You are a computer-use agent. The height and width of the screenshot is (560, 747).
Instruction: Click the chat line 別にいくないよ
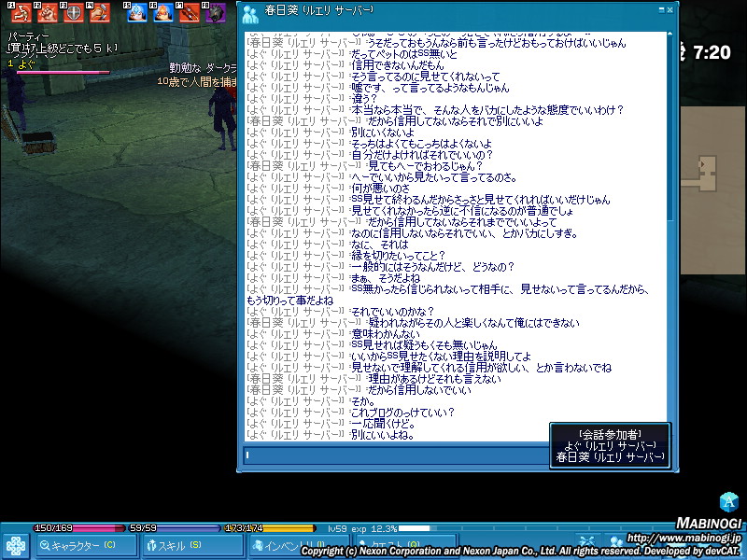pos(382,133)
